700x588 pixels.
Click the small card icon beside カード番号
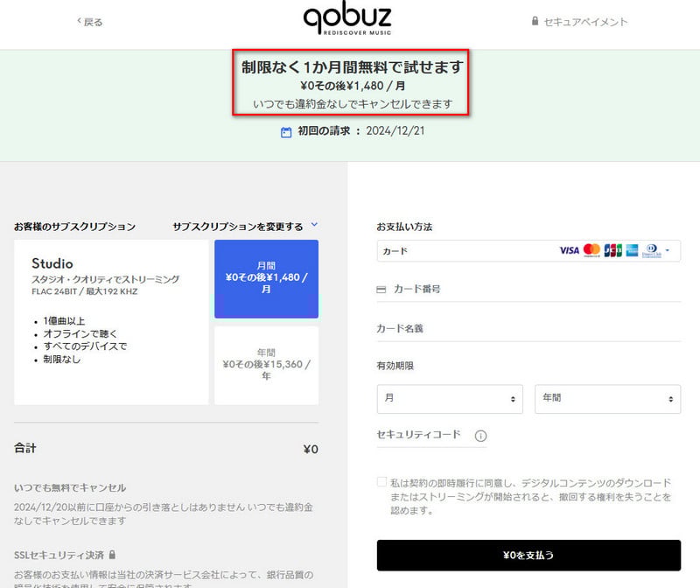click(381, 290)
